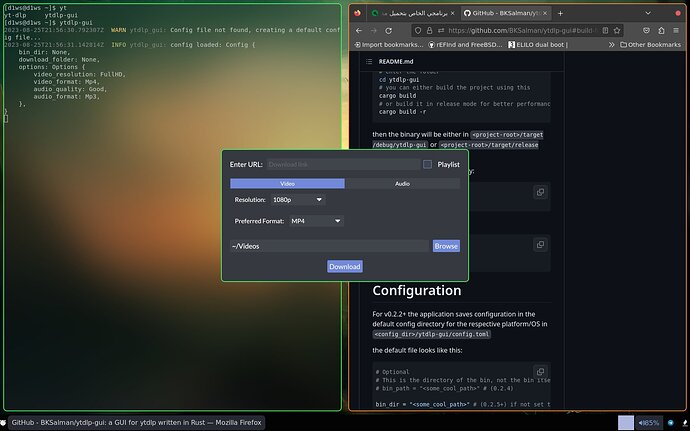Click the Firefox logo in the tab bar
Viewport: 690px width, 431px height.
357,13
